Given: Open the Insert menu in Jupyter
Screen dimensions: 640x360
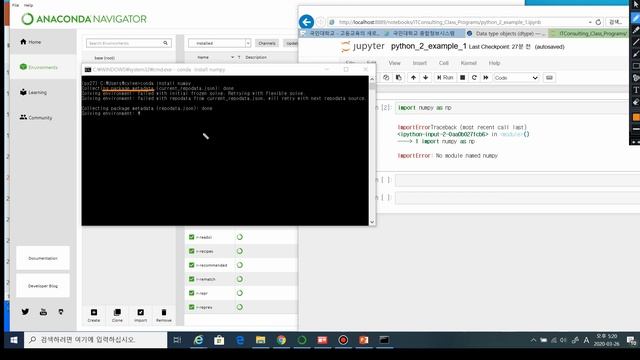Looking at the screenshot, I should coord(420,63).
